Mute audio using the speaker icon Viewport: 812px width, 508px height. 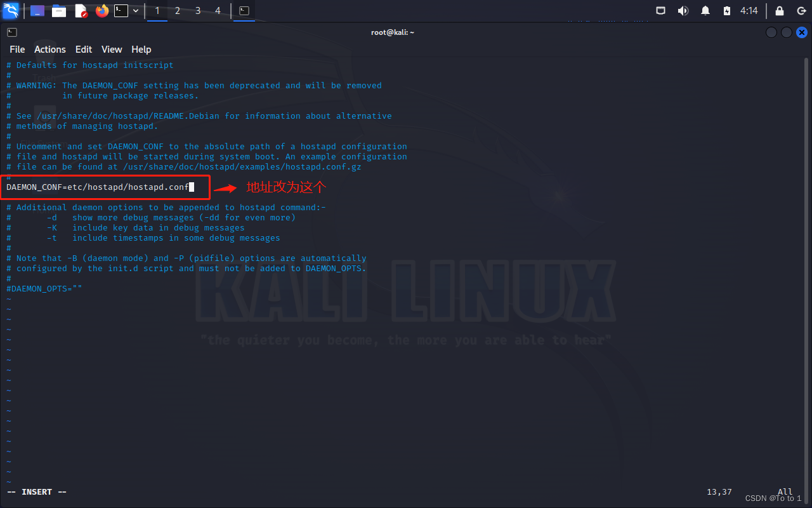(x=683, y=10)
